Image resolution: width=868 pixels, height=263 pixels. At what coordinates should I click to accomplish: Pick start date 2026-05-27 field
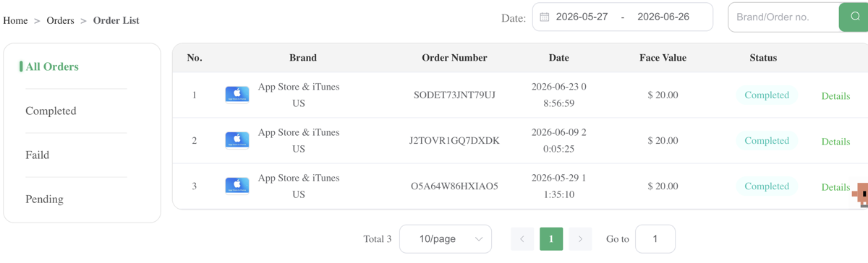point(582,17)
